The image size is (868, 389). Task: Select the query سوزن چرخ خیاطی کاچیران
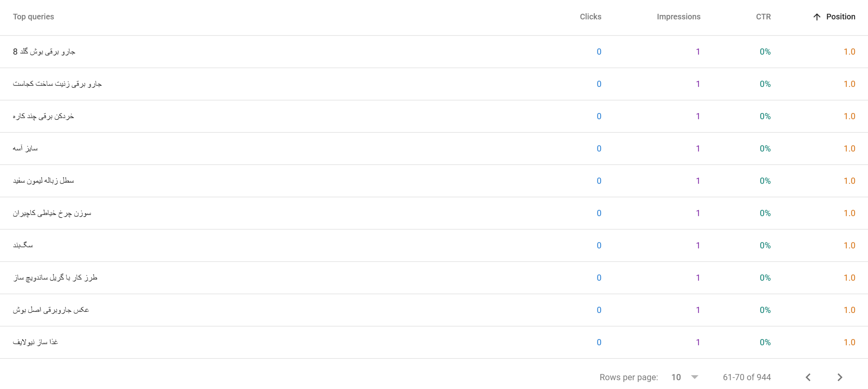[x=52, y=213]
